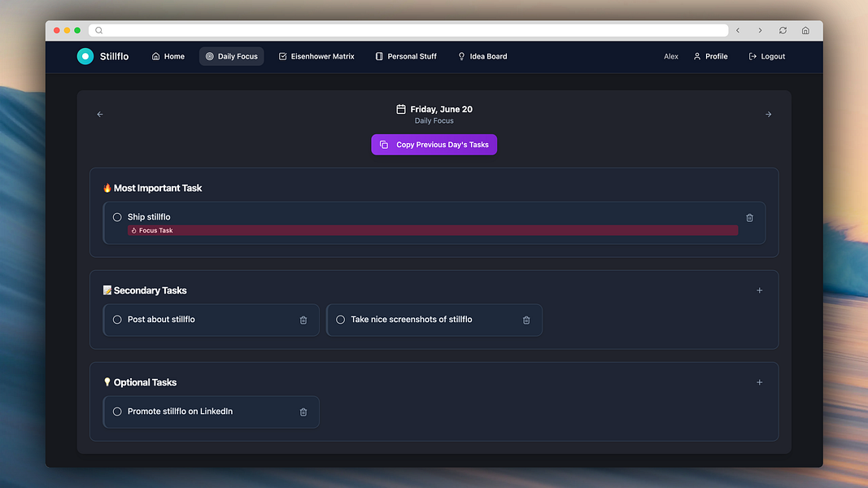The image size is (868, 488).
Task: Click Copy Previous Day's Tasks button
Action: [434, 145]
